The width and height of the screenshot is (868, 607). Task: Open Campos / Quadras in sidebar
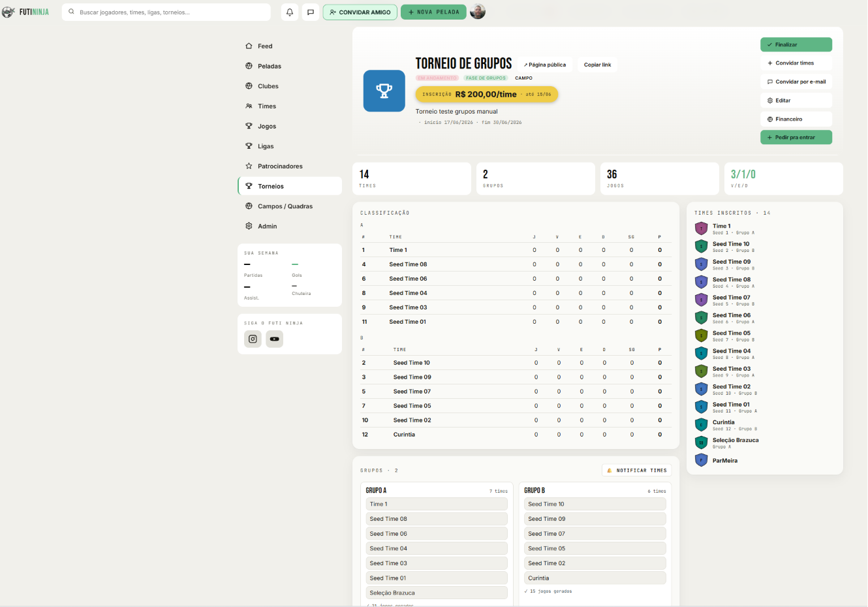tap(290, 206)
